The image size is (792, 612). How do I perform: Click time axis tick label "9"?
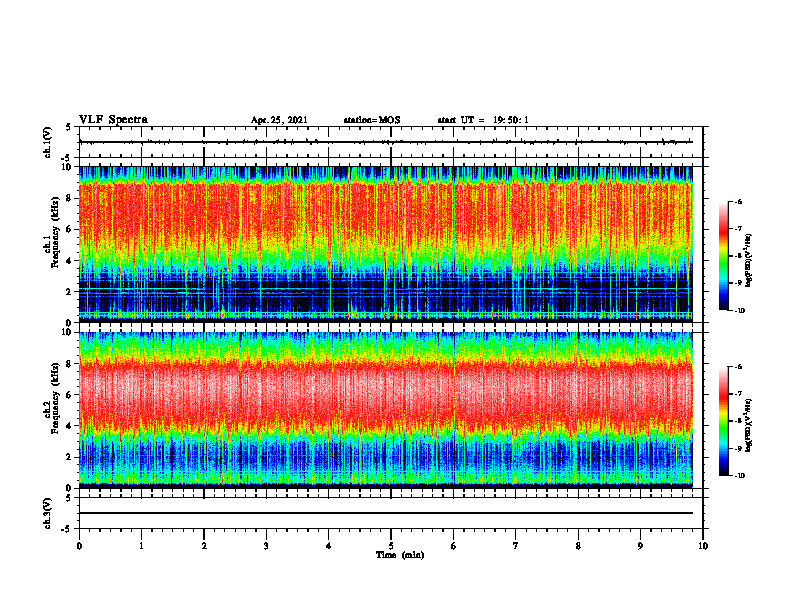[x=640, y=546]
